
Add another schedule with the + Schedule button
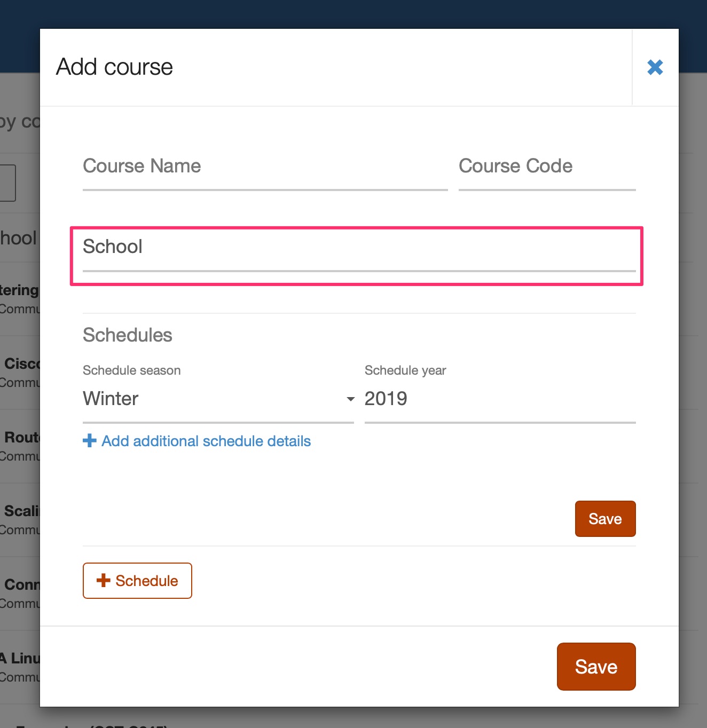137,581
